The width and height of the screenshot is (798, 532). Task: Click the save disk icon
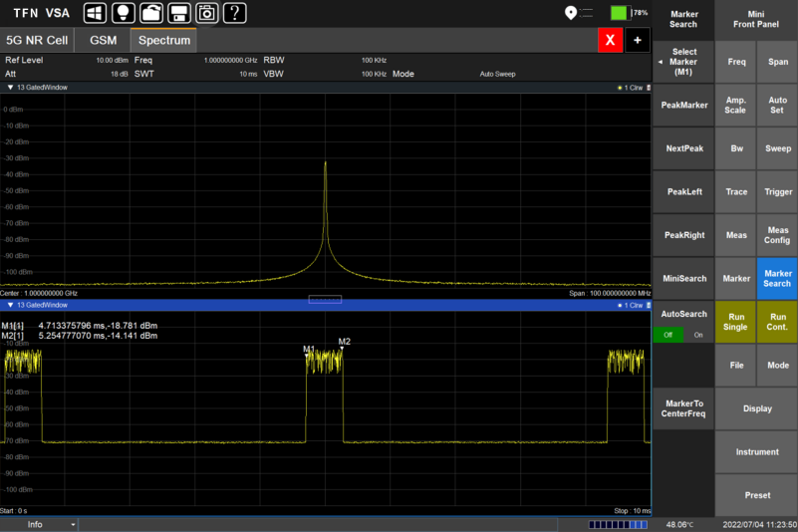coord(179,13)
